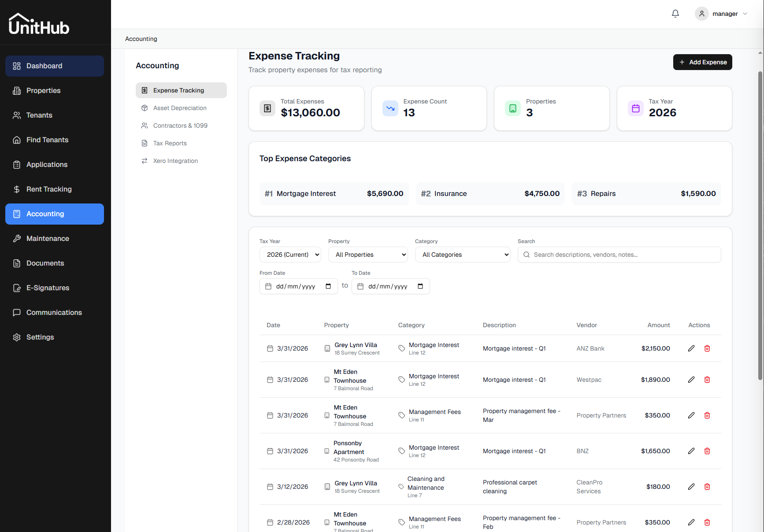The image size is (764, 532).
Task: Open Contractors & 1099
Action: point(181,126)
